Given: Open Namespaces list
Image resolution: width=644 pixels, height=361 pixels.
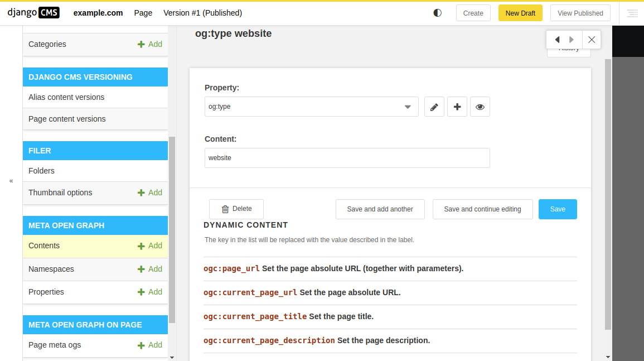Looking at the screenshot, I should (51, 269).
